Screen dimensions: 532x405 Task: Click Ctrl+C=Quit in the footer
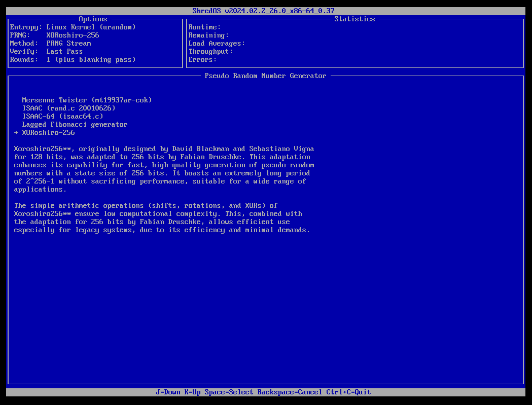pos(349,392)
